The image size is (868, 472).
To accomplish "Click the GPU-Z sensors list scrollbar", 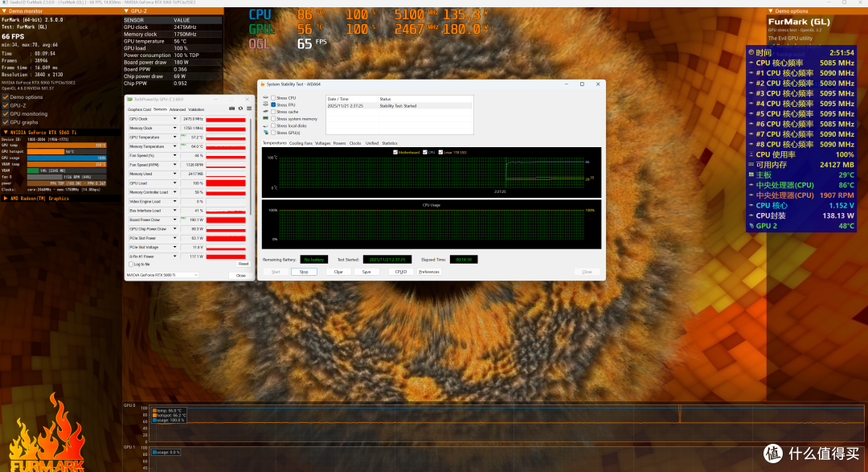I will [x=252, y=166].
